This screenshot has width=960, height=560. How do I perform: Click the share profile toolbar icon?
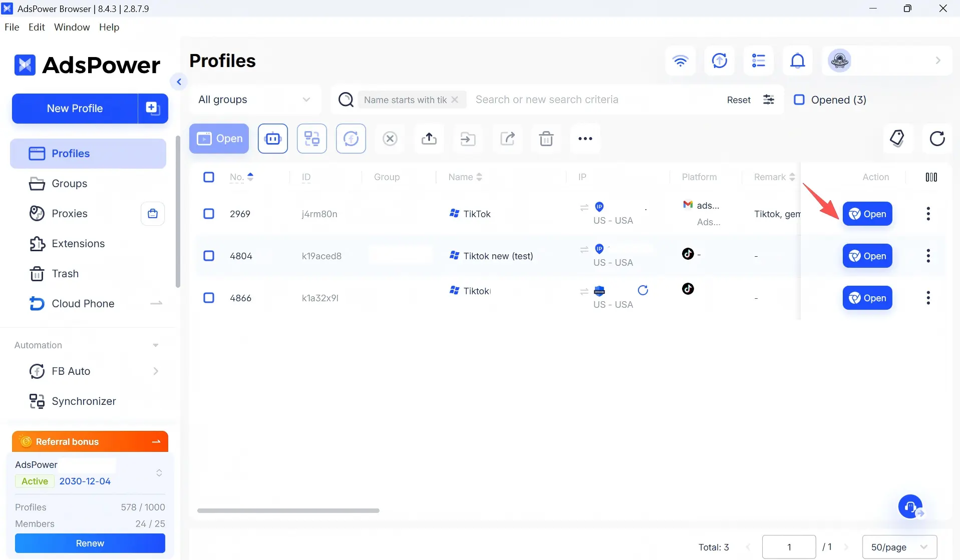tap(507, 139)
